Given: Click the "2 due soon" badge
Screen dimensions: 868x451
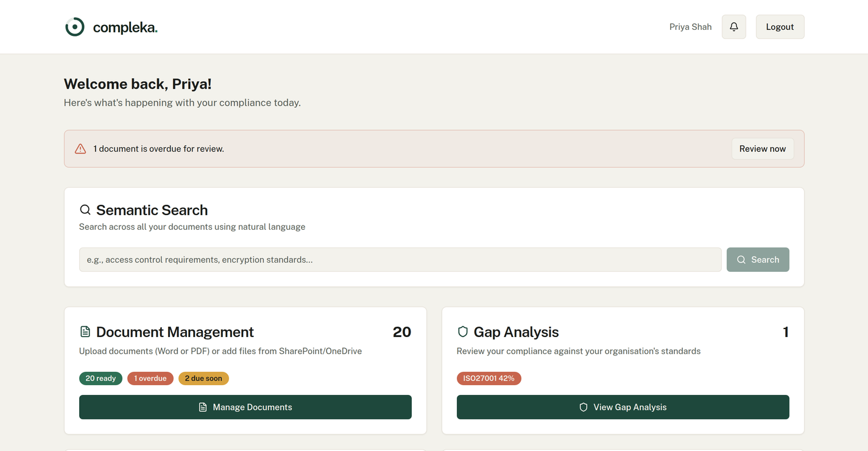Looking at the screenshot, I should (x=203, y=378).
